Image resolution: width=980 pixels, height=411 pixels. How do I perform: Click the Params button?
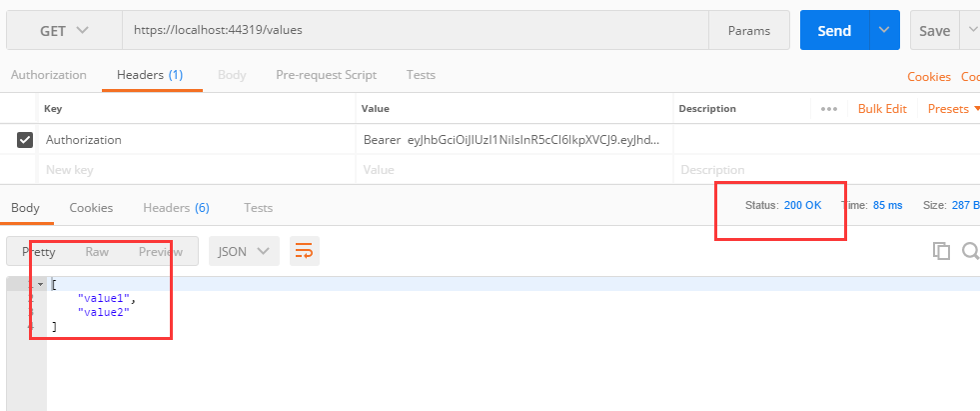coord(748,30)
